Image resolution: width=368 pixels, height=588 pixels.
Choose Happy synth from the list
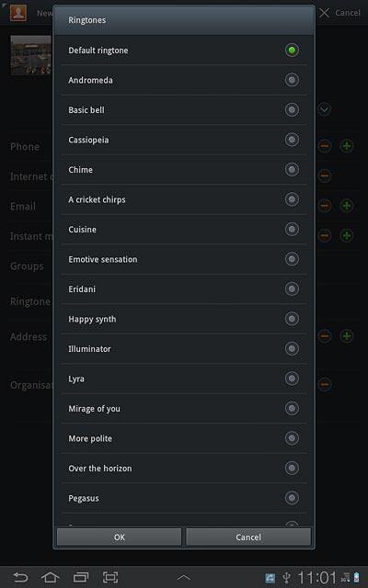point(184,319)
